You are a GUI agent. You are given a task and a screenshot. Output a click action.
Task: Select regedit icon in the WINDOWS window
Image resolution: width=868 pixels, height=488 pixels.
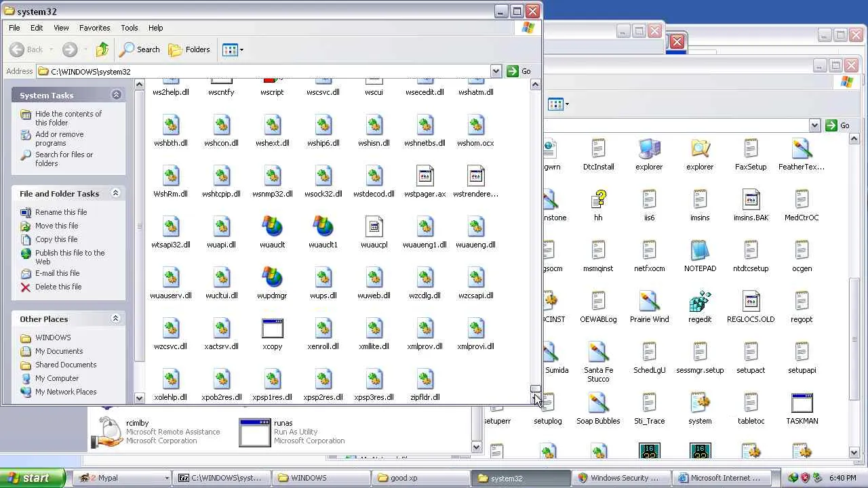700,302
